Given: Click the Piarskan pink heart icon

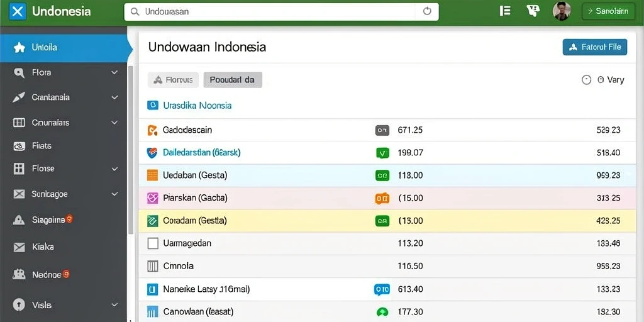Looking at the screenshot, I should tap(152, 198).
